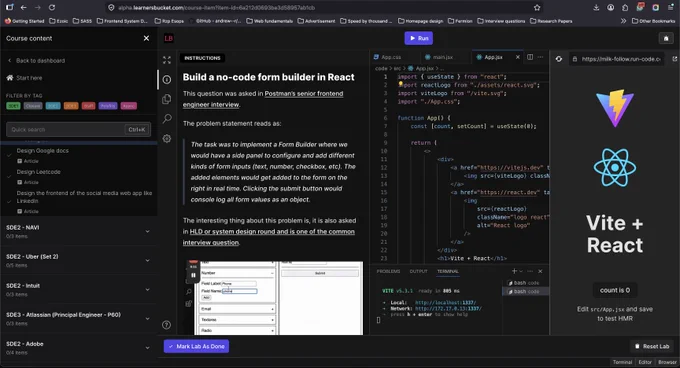This screenshot has width=680, height=368.
Task: Filter by the purple tag
Action: pyautogui.click(x=108, y=106)
